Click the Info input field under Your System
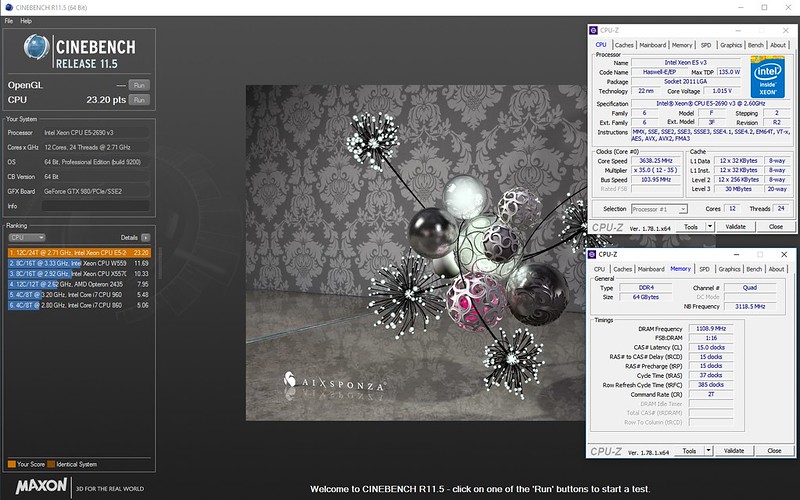Screen dimensions: 800x500 click(95, 206)
